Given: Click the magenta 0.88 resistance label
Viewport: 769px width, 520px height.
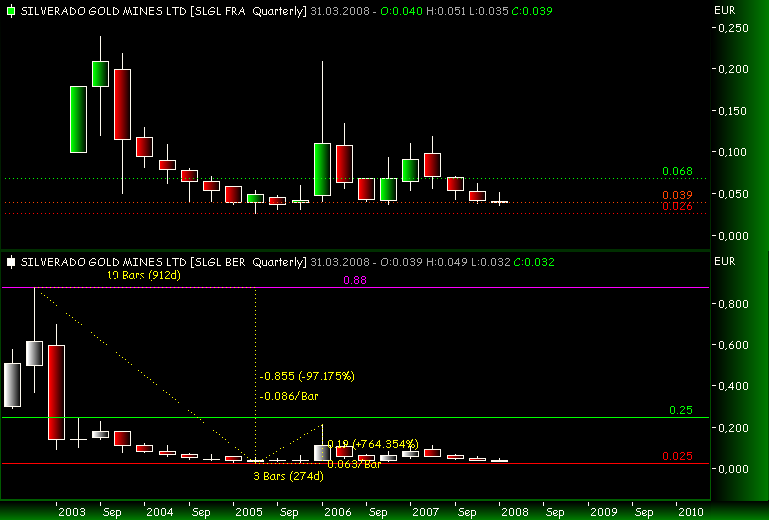Looking at the screenshot, I should (355, 280).
